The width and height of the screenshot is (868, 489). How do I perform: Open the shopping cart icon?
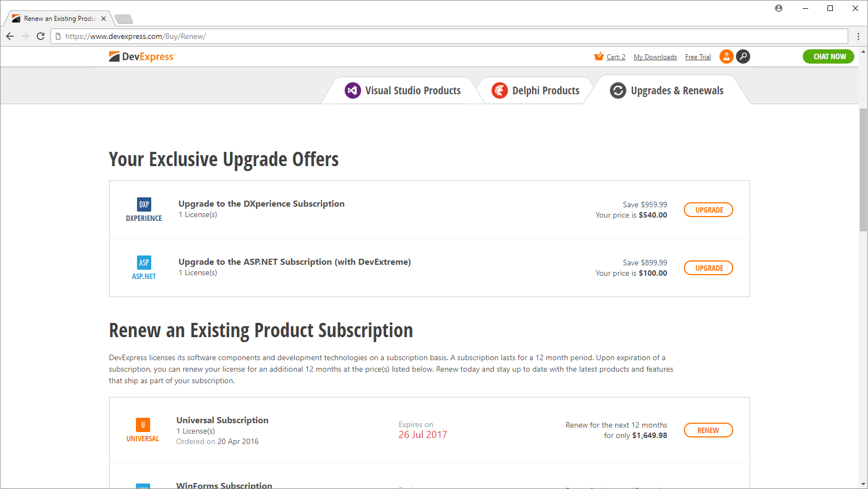(x=599, y=56)
